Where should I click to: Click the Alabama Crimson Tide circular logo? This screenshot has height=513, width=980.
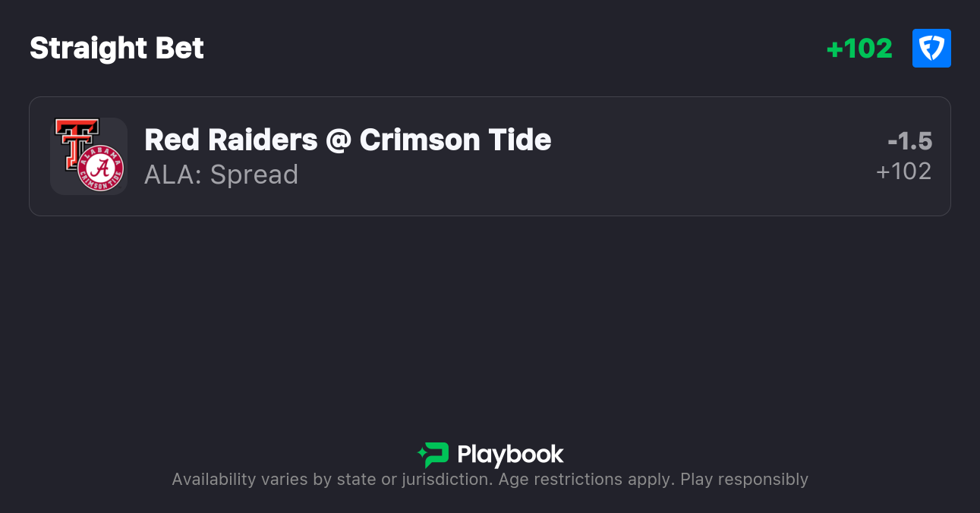pyautogui.click(x=101, y=168)
